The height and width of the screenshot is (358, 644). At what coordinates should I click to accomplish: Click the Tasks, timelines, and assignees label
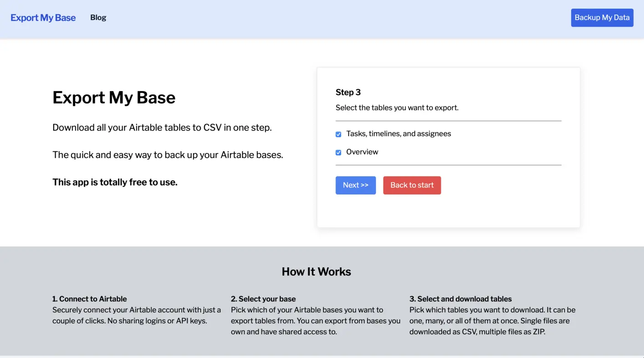[399, 134]
